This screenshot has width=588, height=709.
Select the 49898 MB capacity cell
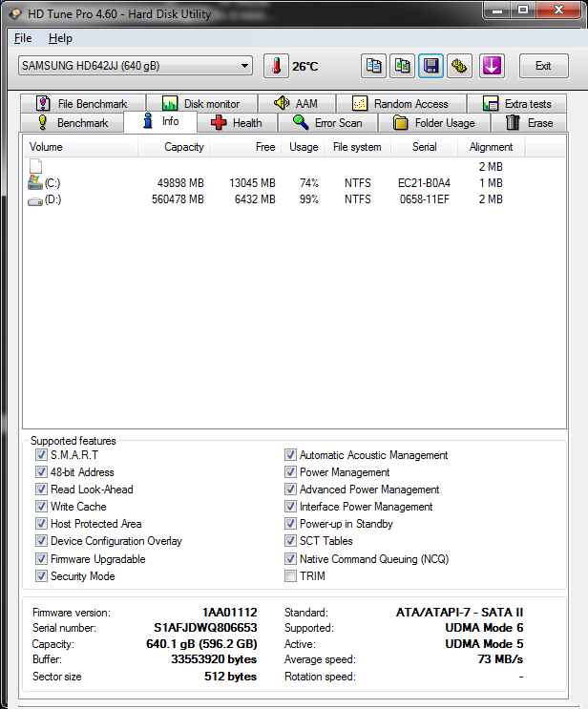[x=180, y=183]
